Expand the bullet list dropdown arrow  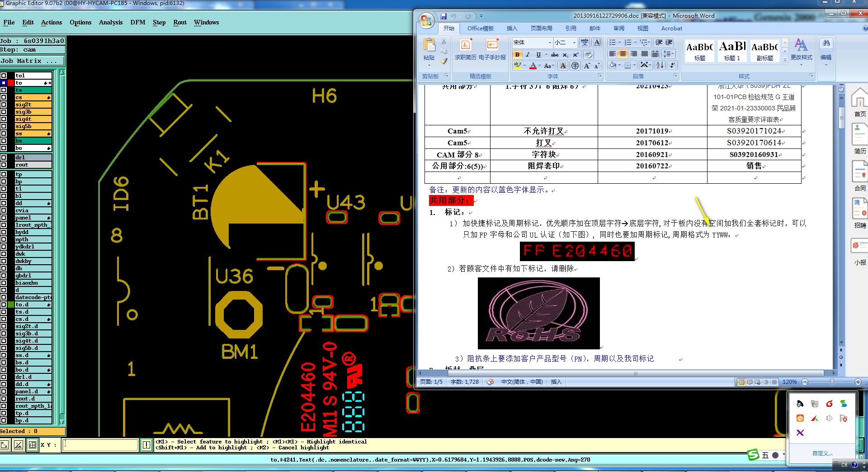click(619, 43)
